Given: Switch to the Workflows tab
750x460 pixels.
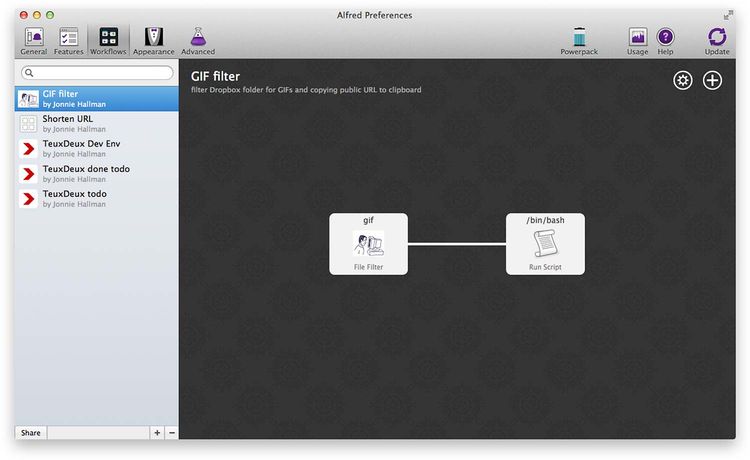Looking at the screenshot, I should tap(108, 41).
